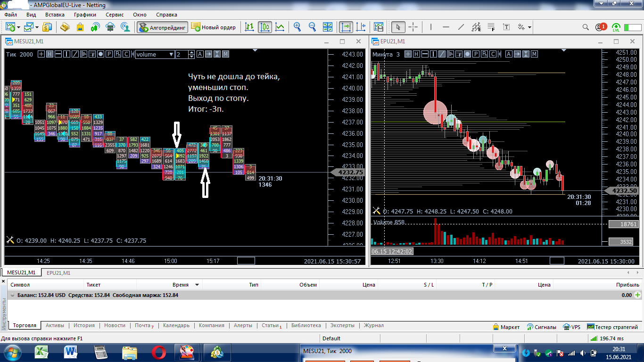644x362 pixels.
Task: Open the trading signals icon in toolbar
Action: pos(95,27)
